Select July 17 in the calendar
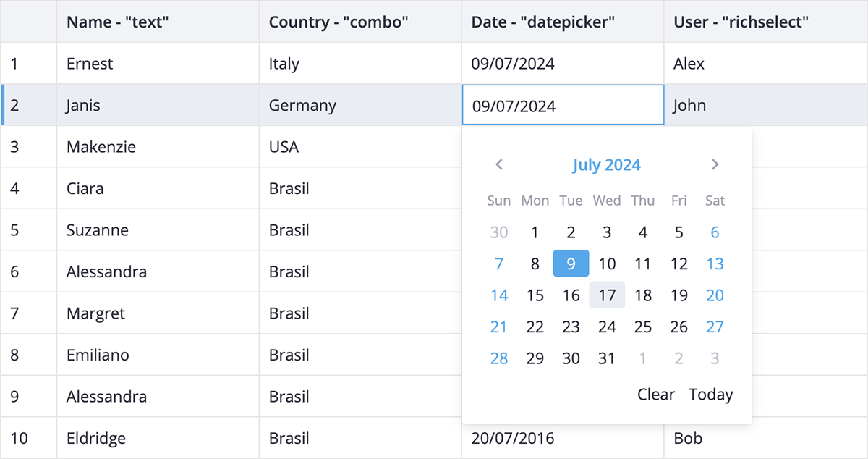This screenshot has height=459, width=868. (x=607, y=295)
